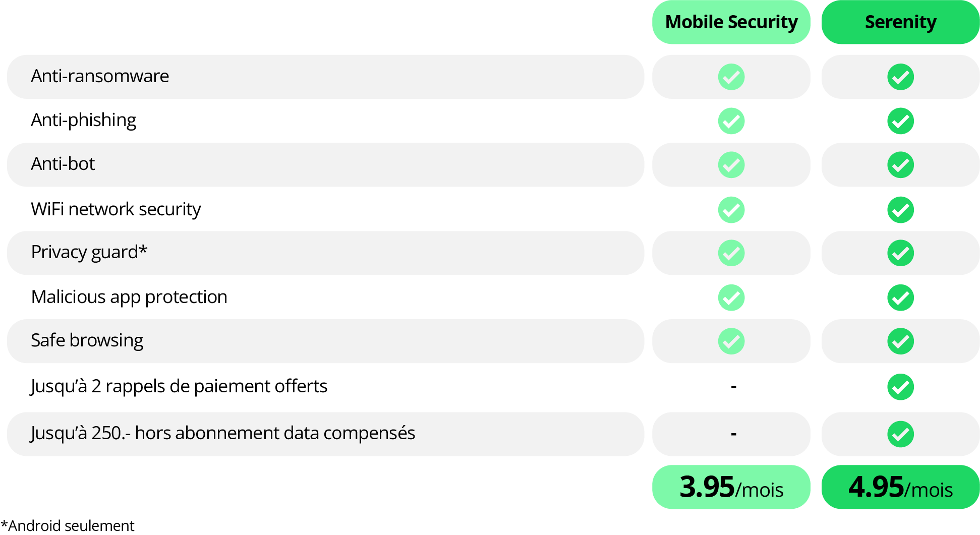Click Serenity checkmark for Anti-ransomware
This screenshot has height=535, width=980.
[x=900, y=77]
